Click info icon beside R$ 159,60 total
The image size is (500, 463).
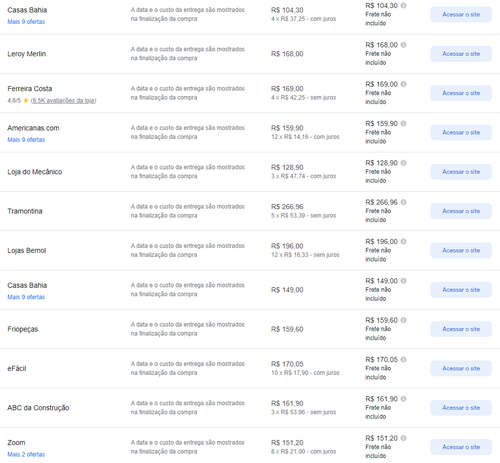[403, 320]
